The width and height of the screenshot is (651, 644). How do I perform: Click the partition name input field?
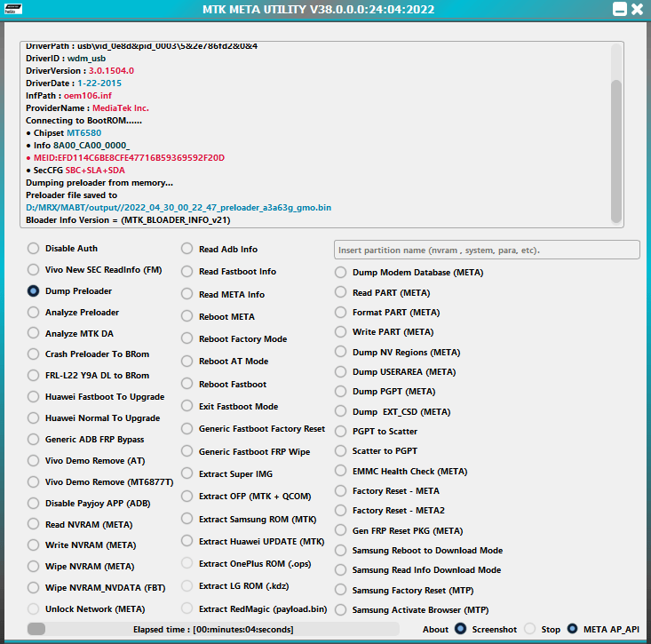coord(486,250)
